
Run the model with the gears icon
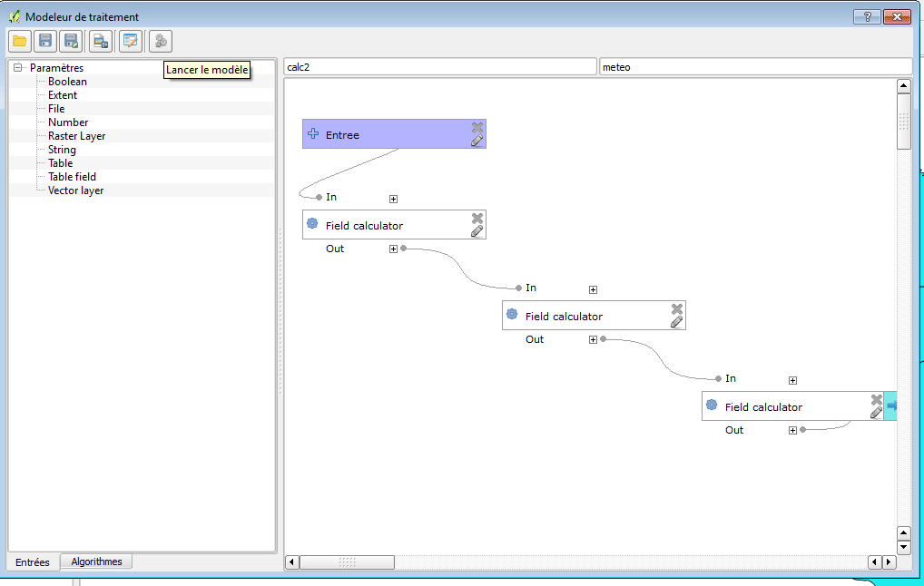[x=161, y=41]
